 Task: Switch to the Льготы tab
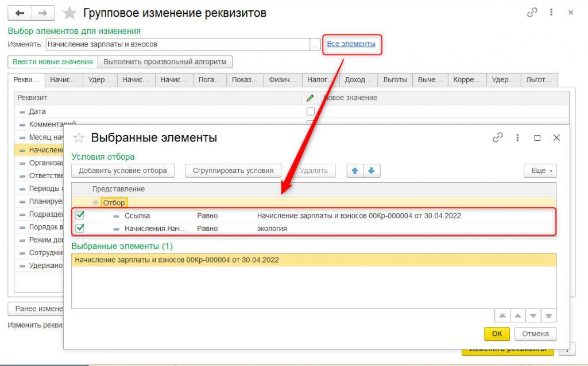tap(396, 80)
